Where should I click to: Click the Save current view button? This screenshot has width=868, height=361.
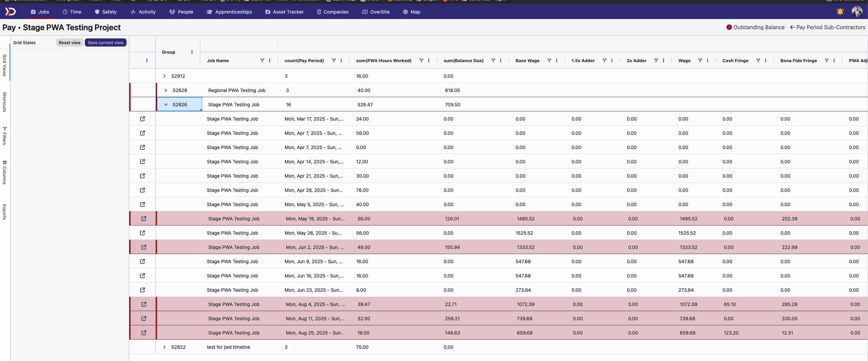click(105, 43)
